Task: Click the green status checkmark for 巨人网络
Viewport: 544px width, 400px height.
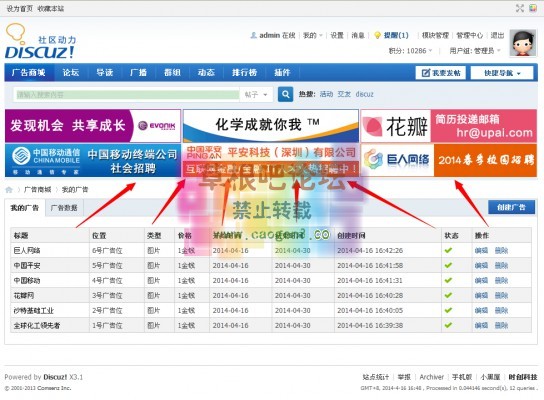Action: (x=448, y=250)
